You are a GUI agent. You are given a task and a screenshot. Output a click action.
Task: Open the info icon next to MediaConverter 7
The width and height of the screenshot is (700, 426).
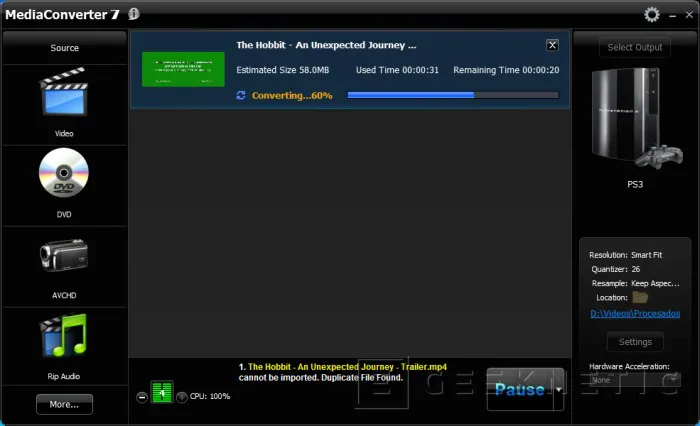click(x=134, y=14)
